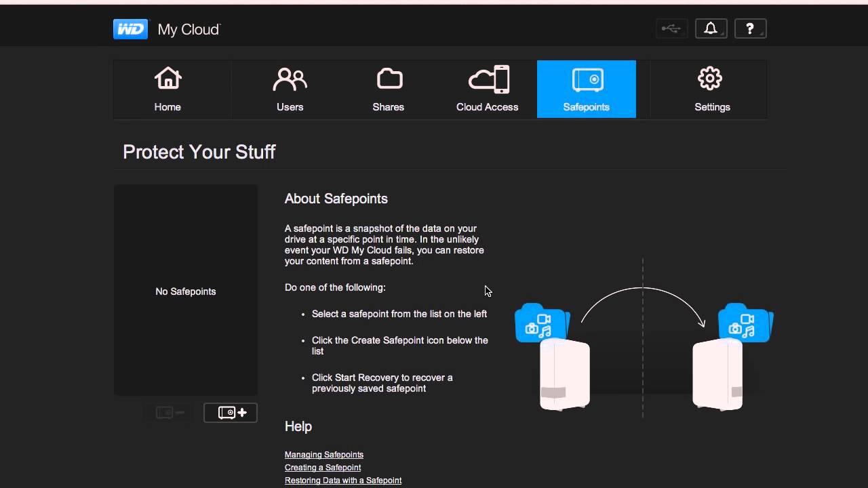Click the destination media folder icon
868x488 pixels.
click(746, 323)
